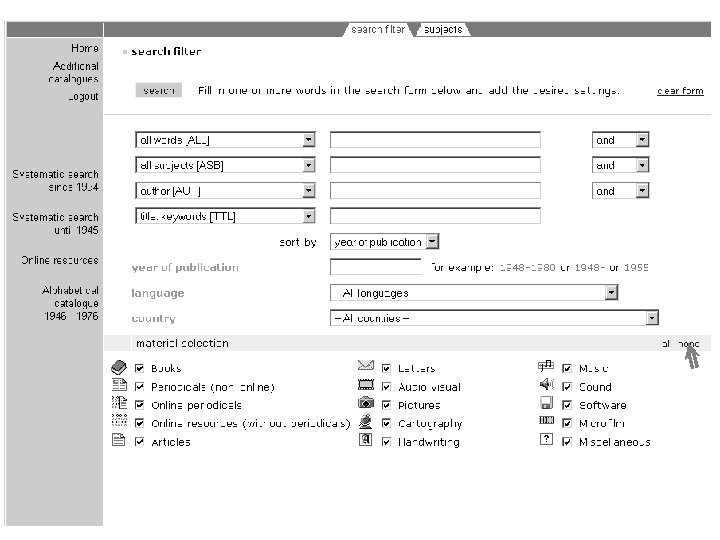Uncheck the Sound checkbox
720x540 pixels.
tap(567, 387)
